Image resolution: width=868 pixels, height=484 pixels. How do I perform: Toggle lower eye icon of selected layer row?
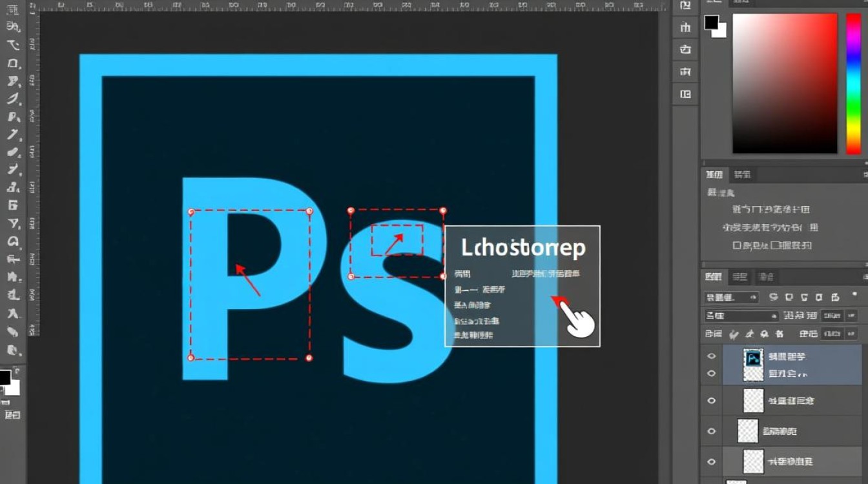tap(711, 374)
